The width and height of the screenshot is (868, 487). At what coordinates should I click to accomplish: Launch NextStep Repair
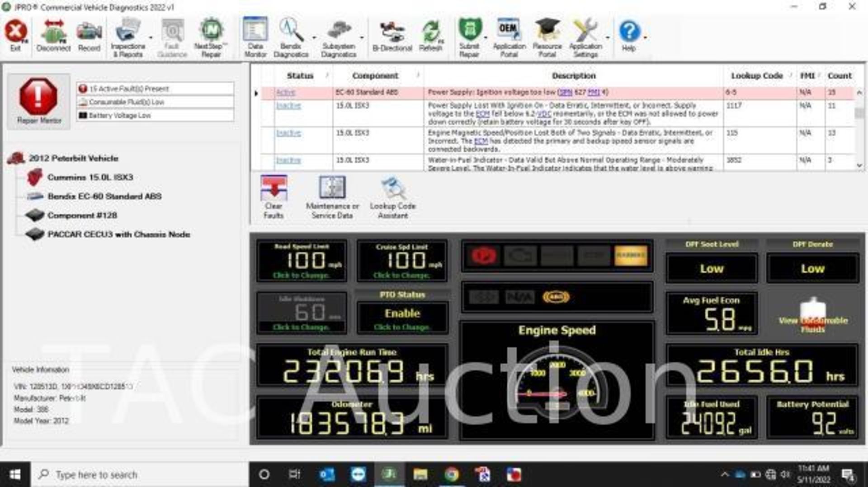211,38
